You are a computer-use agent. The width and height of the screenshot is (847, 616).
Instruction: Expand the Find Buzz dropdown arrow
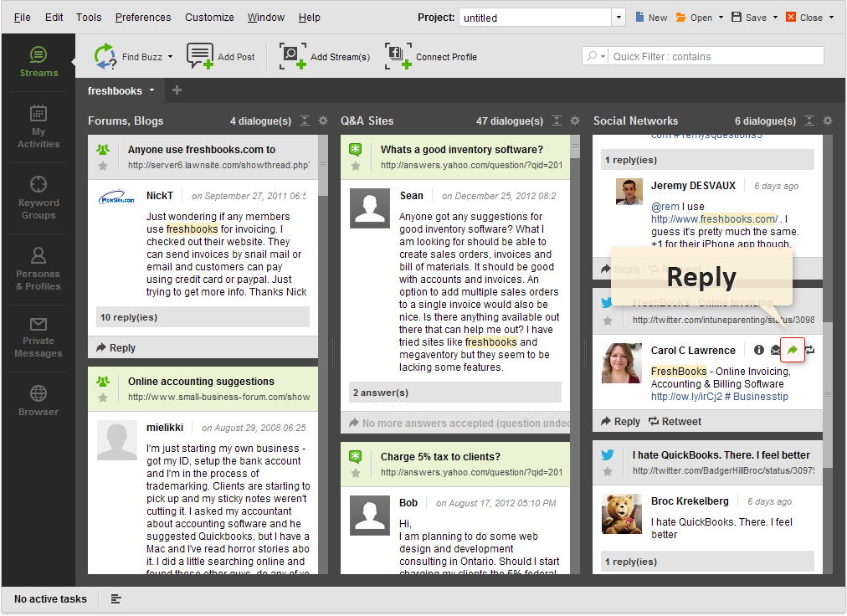(x=170, y=57)
